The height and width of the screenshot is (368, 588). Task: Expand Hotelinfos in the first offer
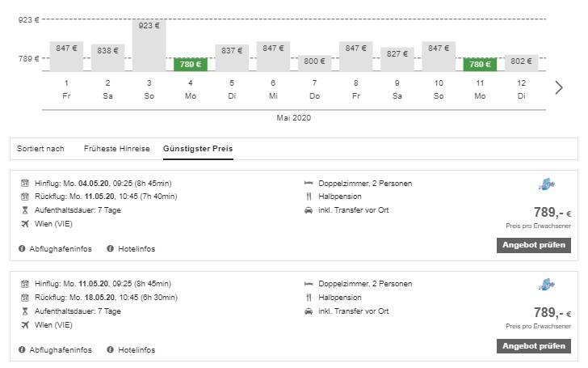136,248
